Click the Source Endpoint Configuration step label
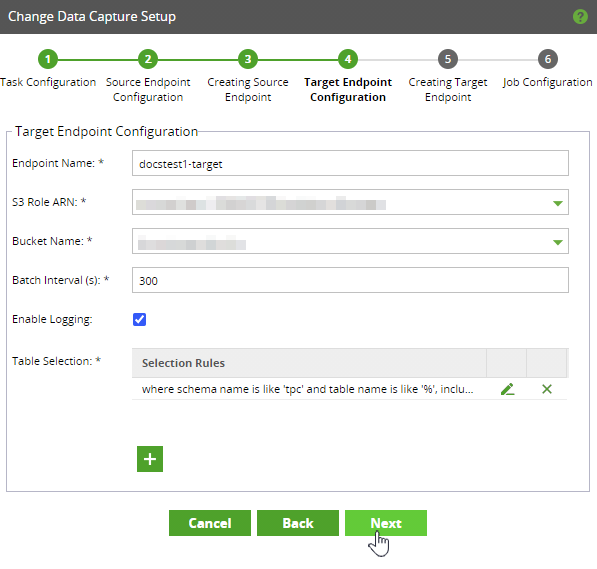Image resolution: width=597 pixels, height=569 pixels. 148,90
